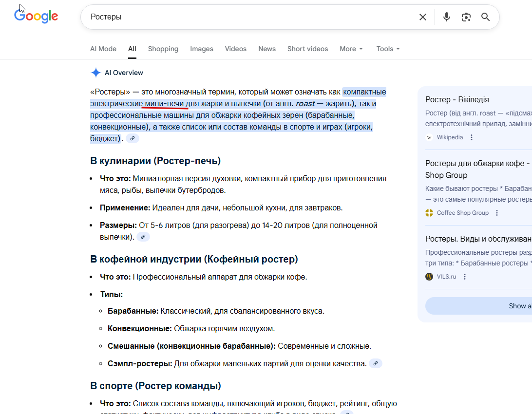The image size is (532, 414).
Task: Click the Coffee Shop Group favicon
Action: [429, 213]
